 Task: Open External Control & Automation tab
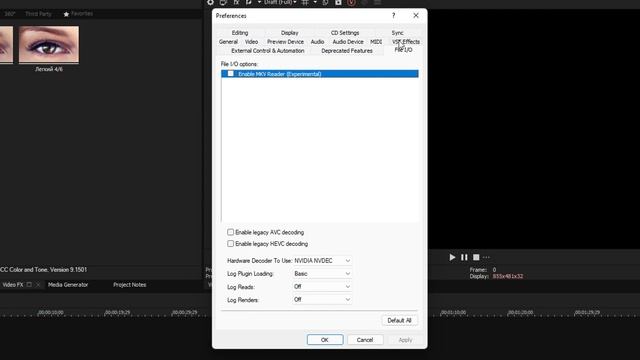[x=267, y=51]
